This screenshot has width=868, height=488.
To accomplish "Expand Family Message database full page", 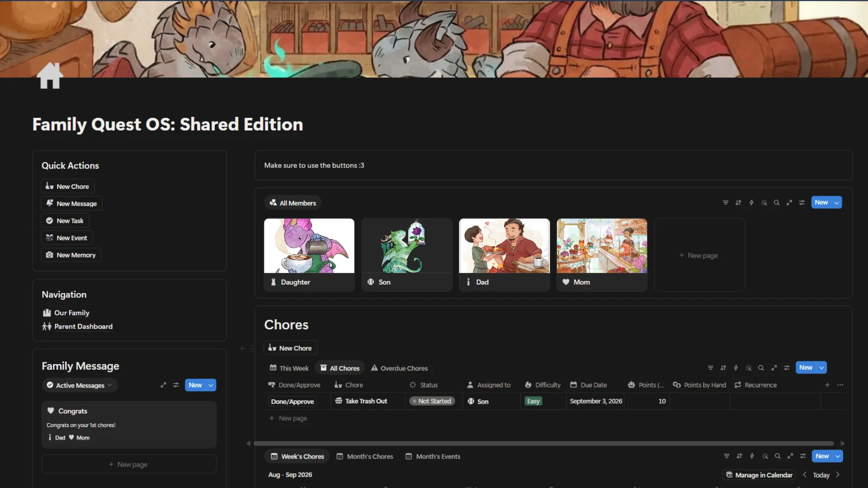I will [163, 385].
